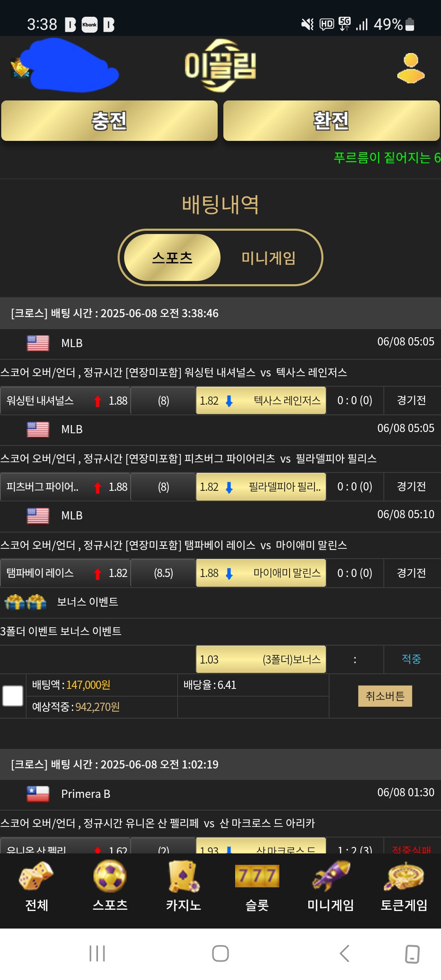The height and width of the screenshot is (980, 441).
Task: Tap the 충전 deposit button
Action: click(109, 121)
